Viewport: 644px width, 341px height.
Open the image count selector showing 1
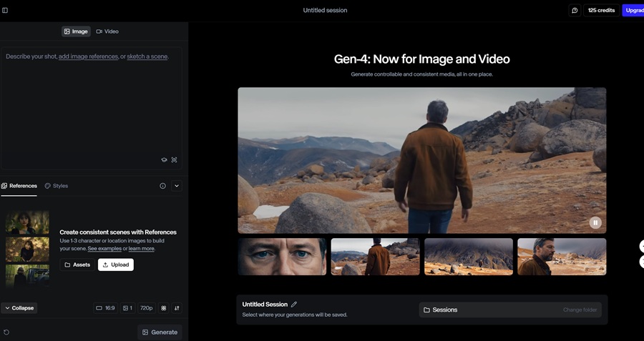(128, 308)
